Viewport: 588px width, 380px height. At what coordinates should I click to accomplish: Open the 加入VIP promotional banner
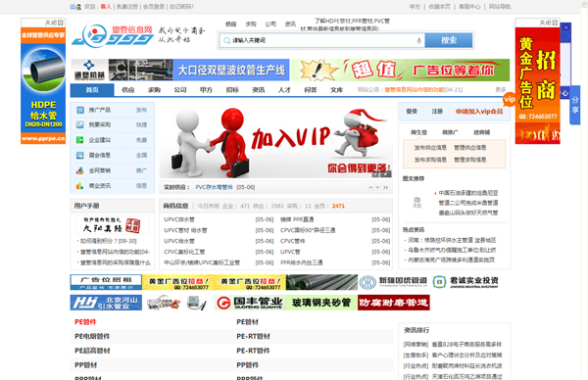tap(275, 141)
